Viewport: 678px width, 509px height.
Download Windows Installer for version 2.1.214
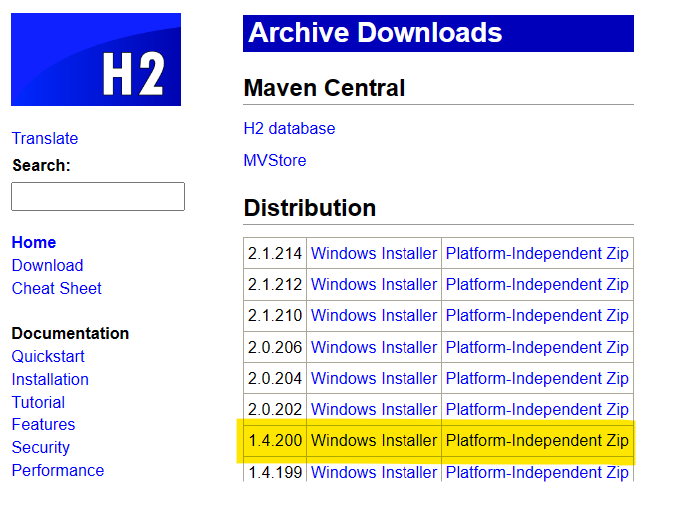coord(374,253)
